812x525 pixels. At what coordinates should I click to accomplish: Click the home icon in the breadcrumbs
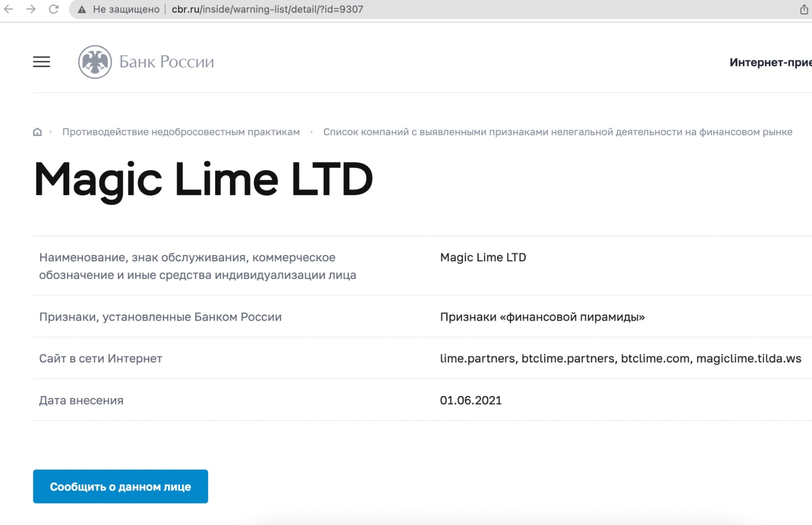pos(37,132)
